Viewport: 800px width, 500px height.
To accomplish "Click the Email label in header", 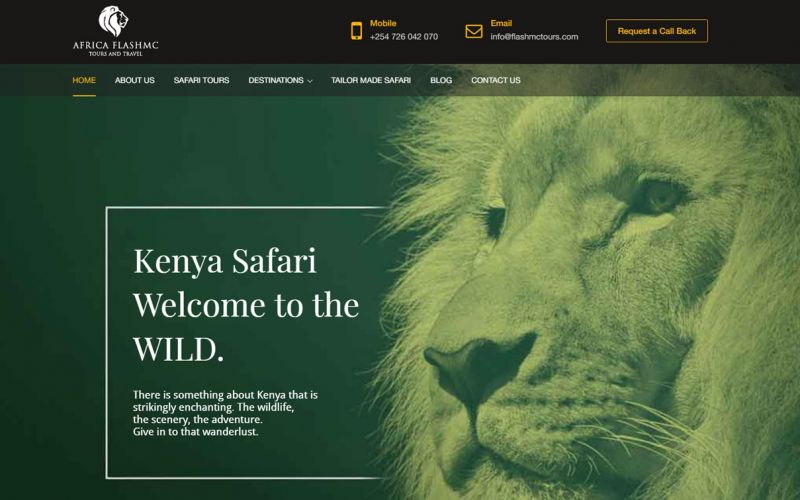I will point(501,23).
